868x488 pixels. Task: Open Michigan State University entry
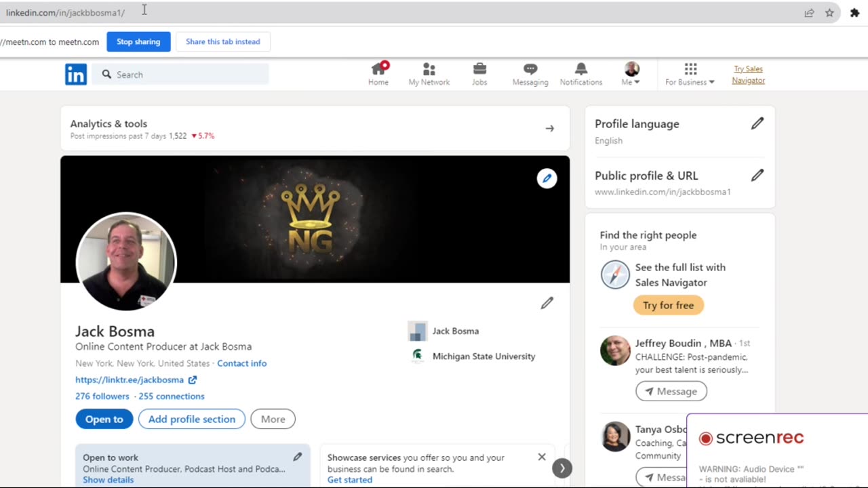coord(473,356)
